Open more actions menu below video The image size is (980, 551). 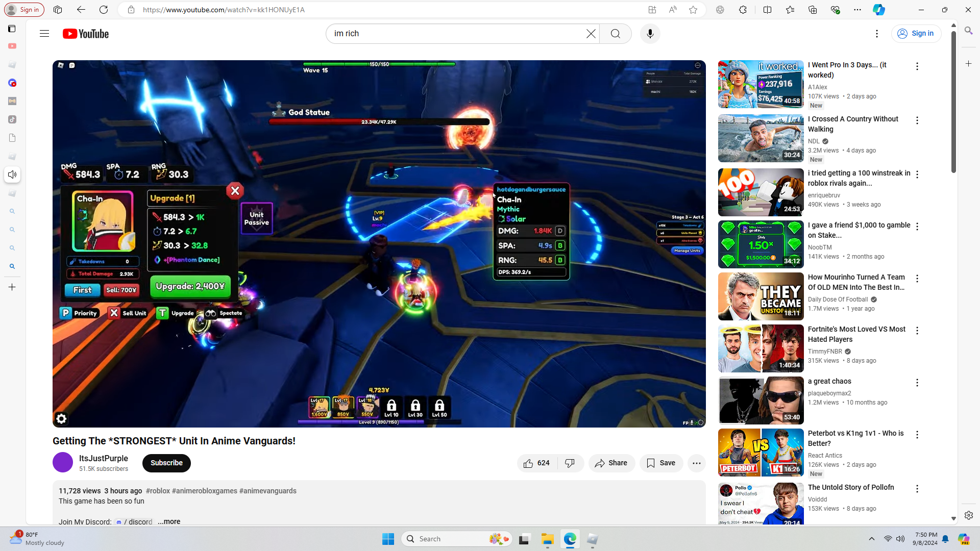point(696,463)
